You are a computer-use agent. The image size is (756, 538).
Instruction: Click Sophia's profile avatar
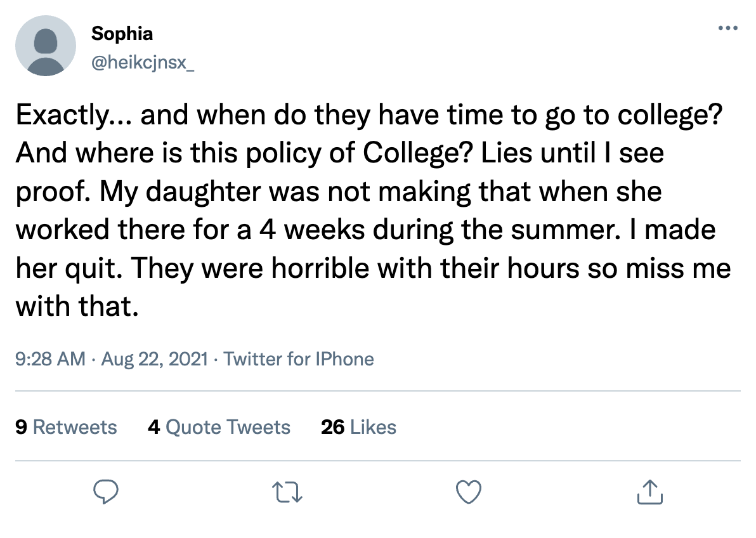pyautogui.click(x=46, y=46)
